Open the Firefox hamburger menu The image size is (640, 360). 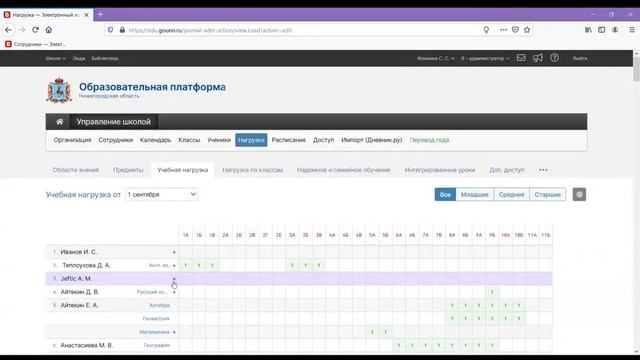(631, 30)
